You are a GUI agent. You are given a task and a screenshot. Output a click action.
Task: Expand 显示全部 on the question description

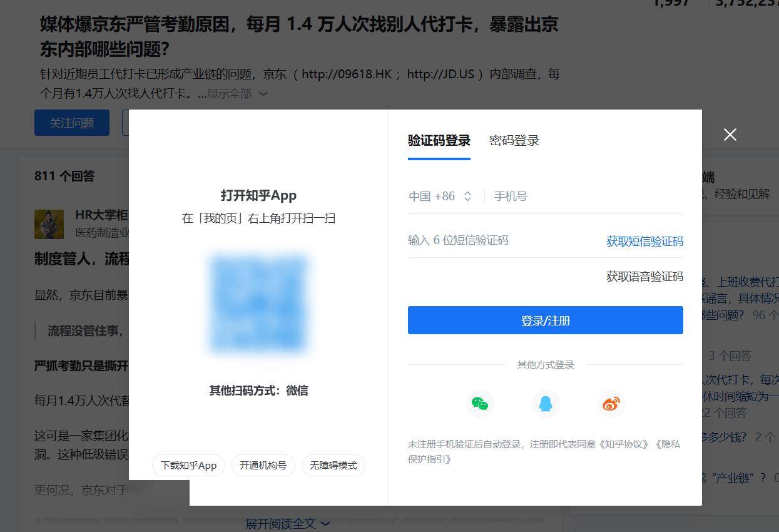[x=237, y=94]
